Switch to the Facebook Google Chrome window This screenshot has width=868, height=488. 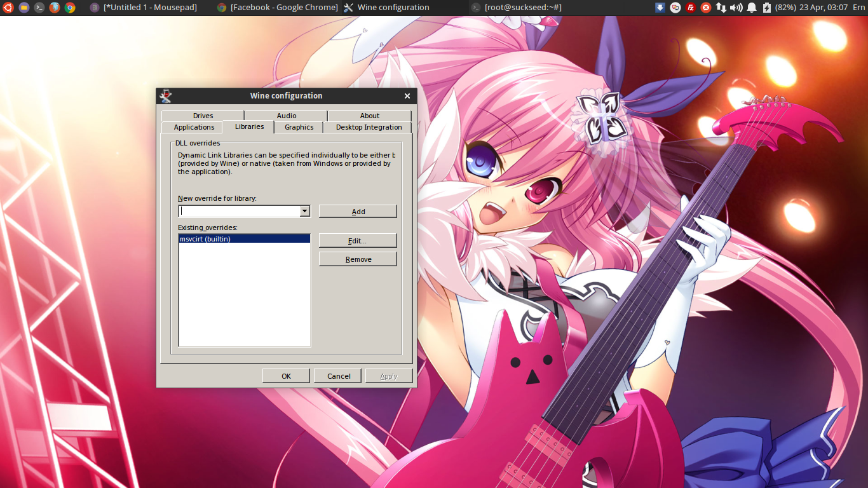[278, 8]
